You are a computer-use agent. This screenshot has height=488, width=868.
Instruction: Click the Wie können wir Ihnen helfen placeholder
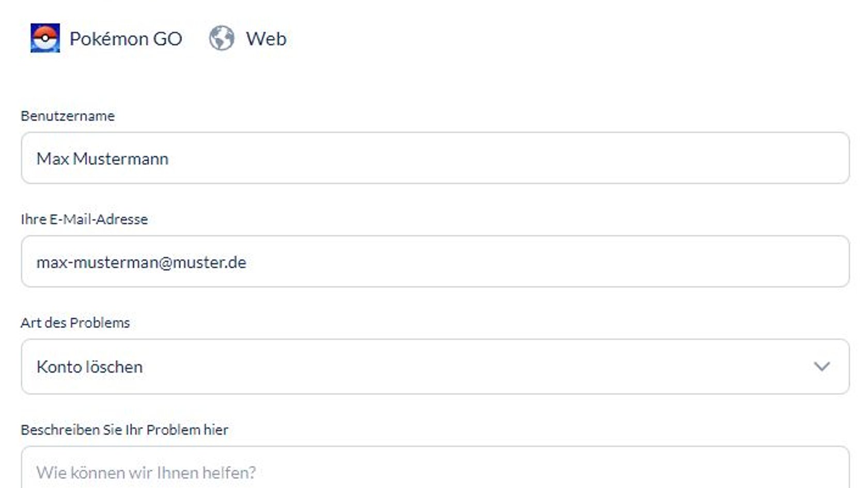[146, 472]
